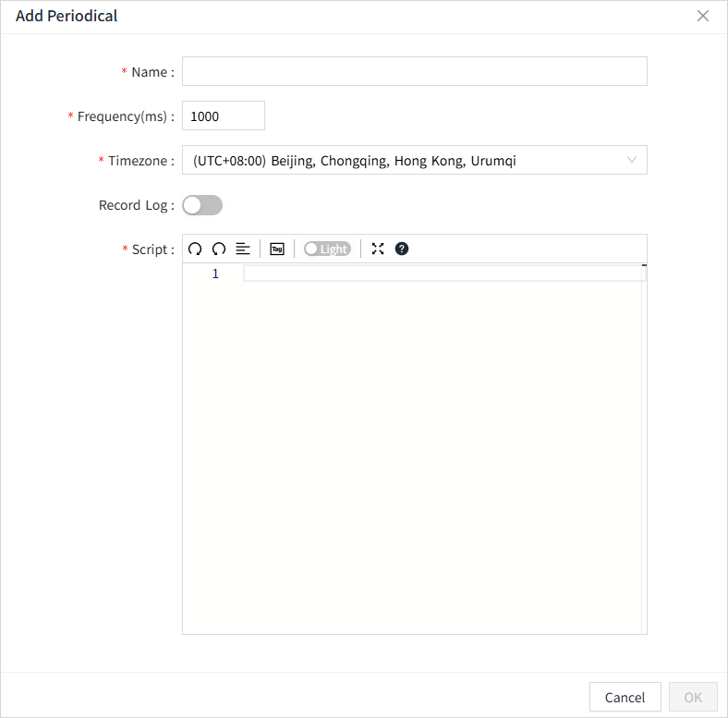728x718 pixels.
Task: Click the Frequency(ms) input showing 1000
Action: (x=223, y=116)
